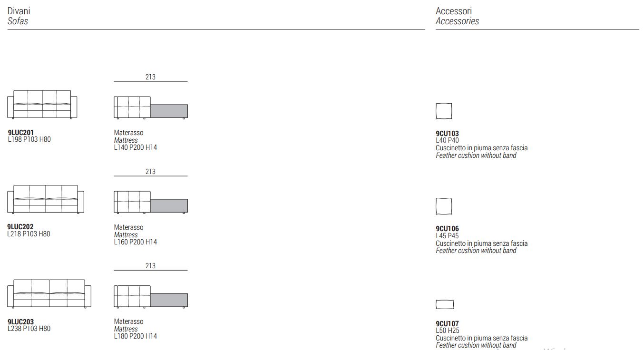Viewport: 644px width, 350px height.
Task: Click the 9LUC202 product code label
Action: 21,227
